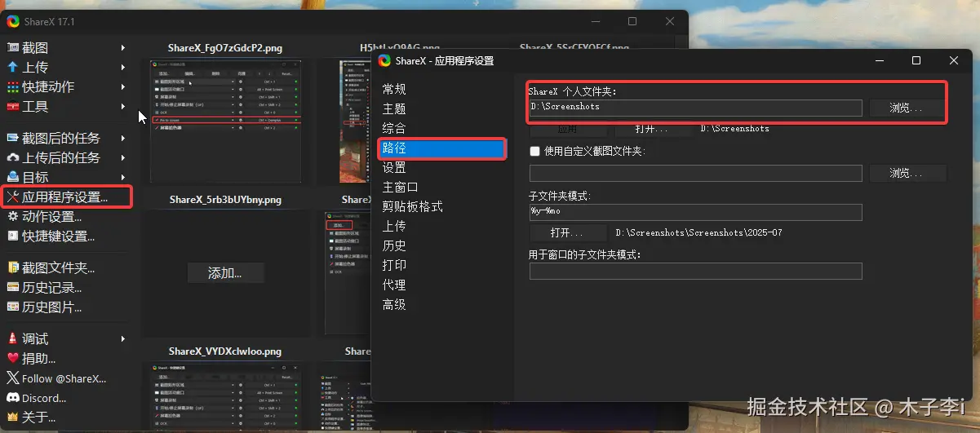This screenshot has height=433, width=980.
Task: Click the Discord logo icon
Action: (12, 398)
